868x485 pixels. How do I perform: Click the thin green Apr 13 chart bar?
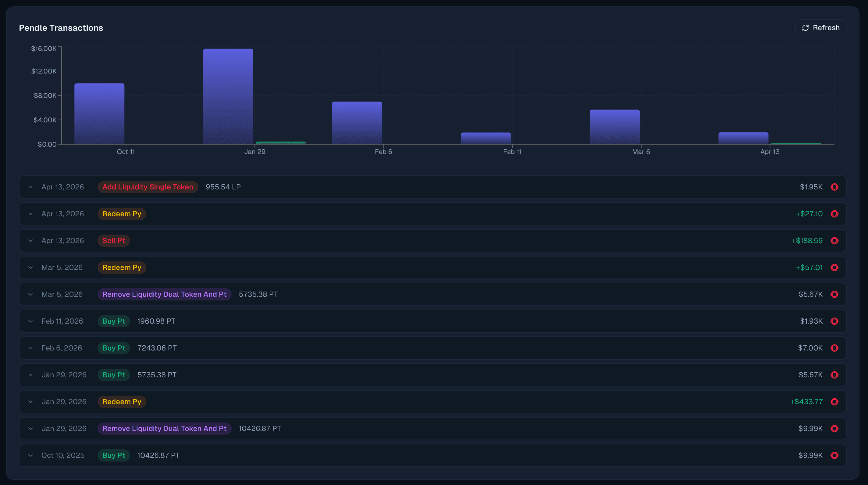point(795,143)
